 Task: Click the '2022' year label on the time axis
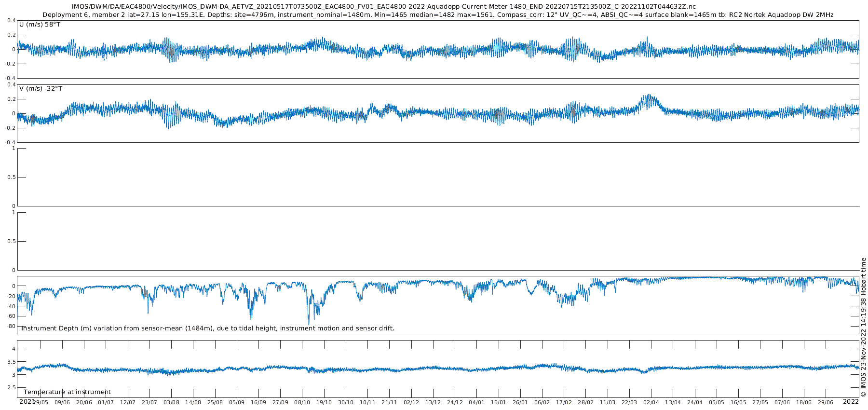pos(851,401)
